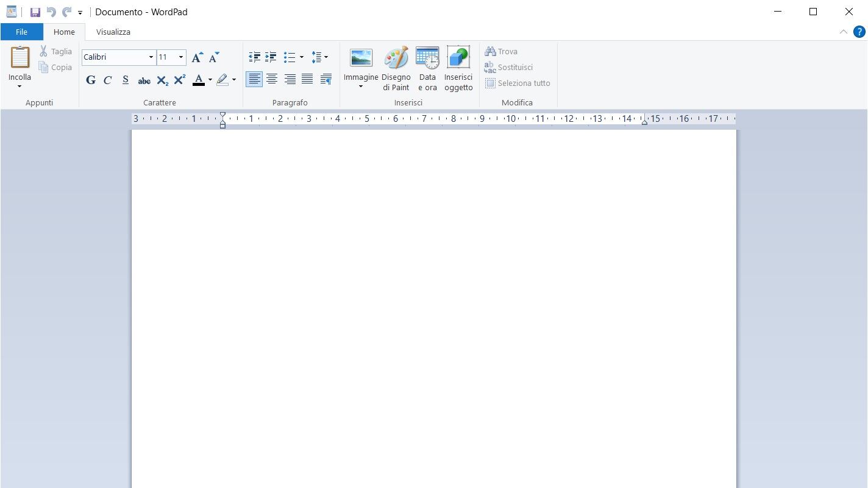Click the Undo arrow in quick access

pos(51,12)
